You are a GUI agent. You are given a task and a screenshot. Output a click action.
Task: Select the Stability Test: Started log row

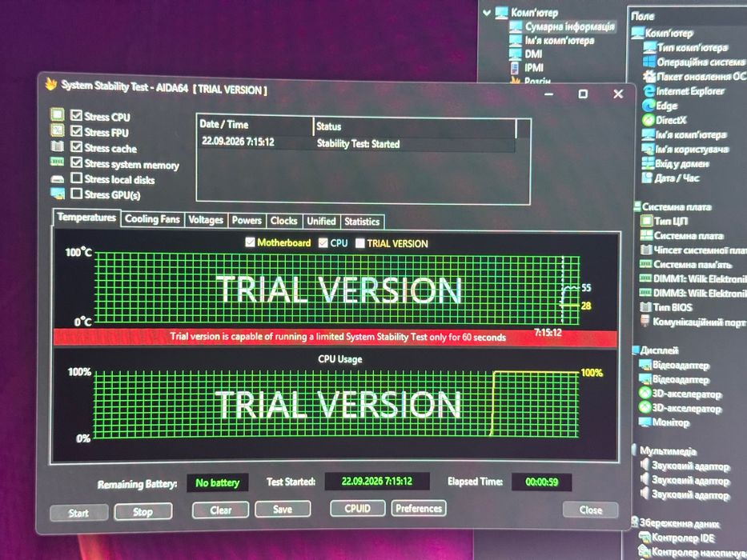pos(356,142)
